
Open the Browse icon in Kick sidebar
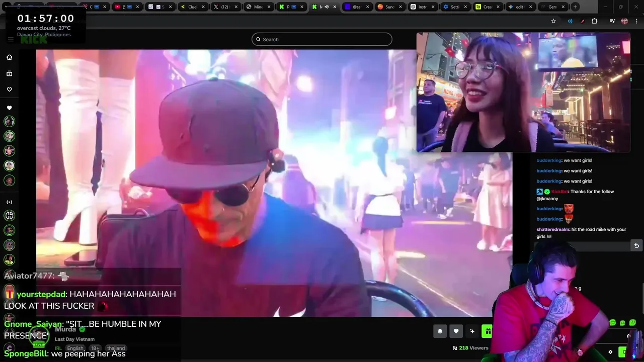(x=9, y=73)
